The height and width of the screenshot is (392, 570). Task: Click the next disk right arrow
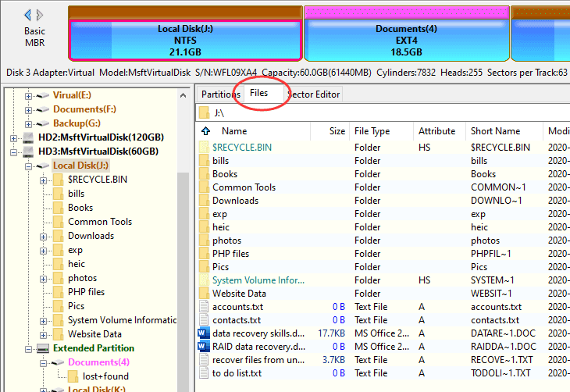click(x=41, y=15)
